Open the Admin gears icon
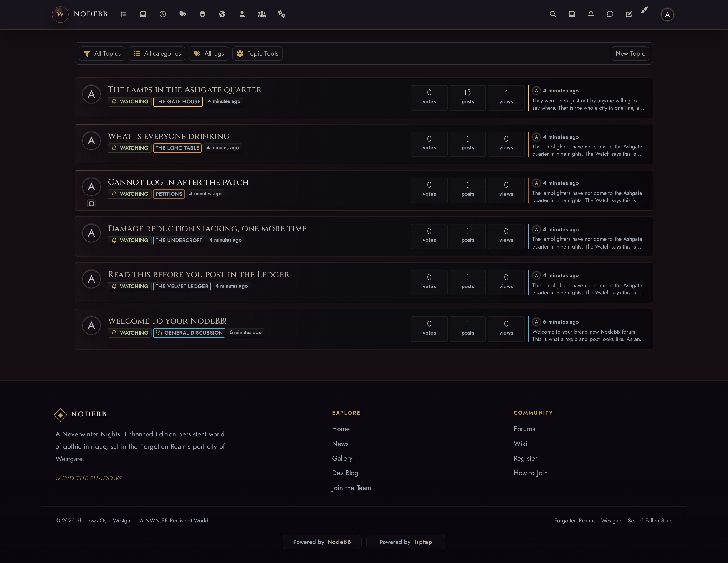728x563 pixels. point(282,14)
